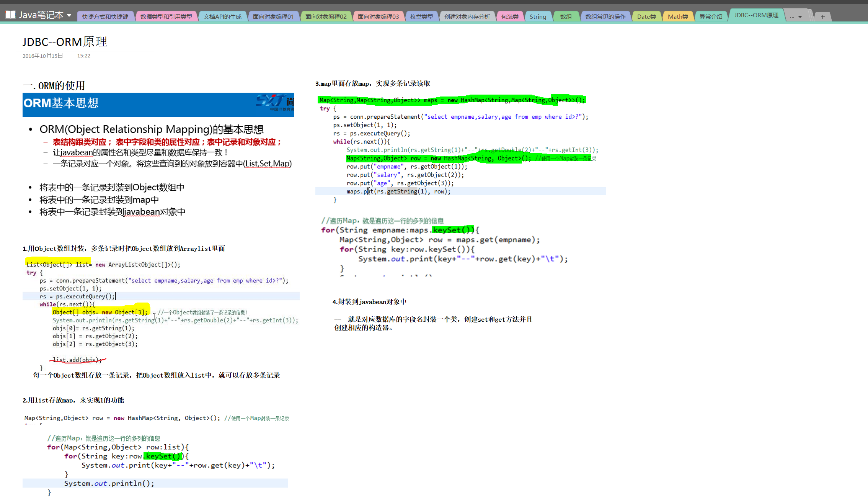Image resolution: width=868 pixels, height=499 pixels.
Task: Add a new section with plus tab
Action: (x=822, y=16)
